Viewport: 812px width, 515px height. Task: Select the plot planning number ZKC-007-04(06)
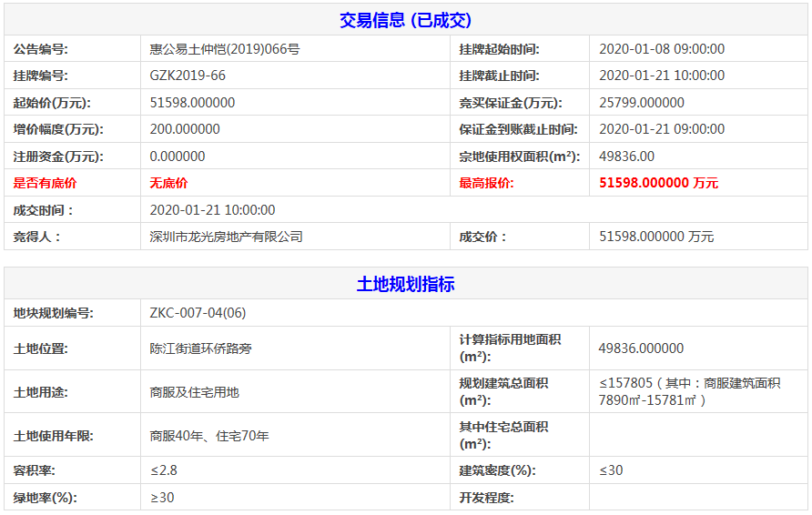[x=198, y=313]
